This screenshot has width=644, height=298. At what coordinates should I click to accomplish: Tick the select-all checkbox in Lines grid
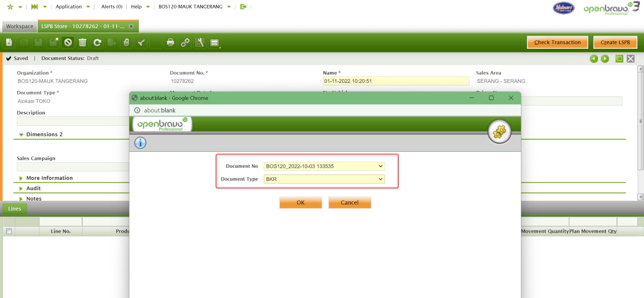(x=9, y=231)
